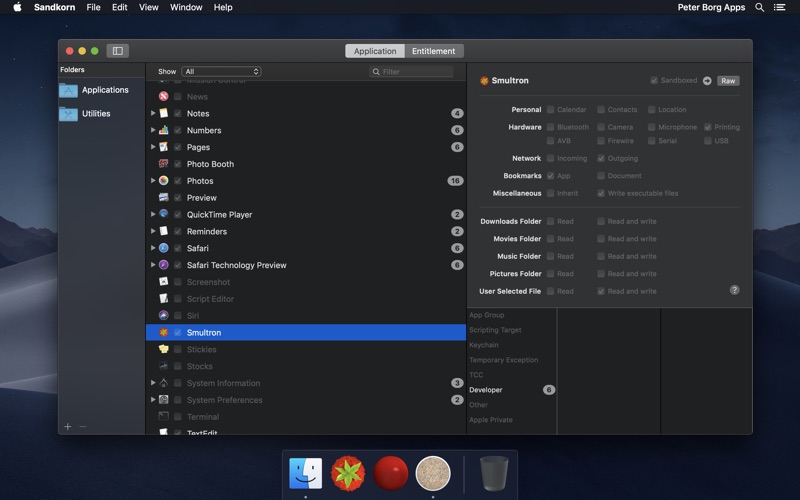This screenshot has height=500, width=800.
Task: Click the Siri app icon
Action: (x=163, y=315)
